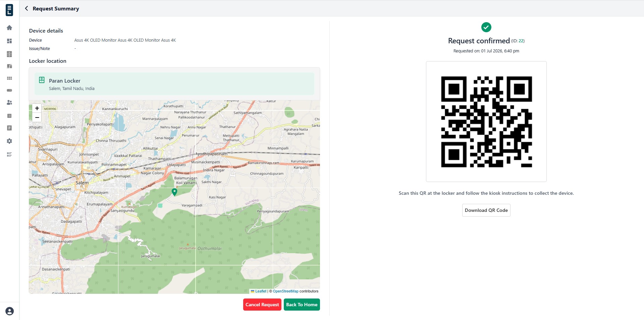Viewport: 644px width, 320px height.
Task: Click the QR code image
Action: (486, 122)
